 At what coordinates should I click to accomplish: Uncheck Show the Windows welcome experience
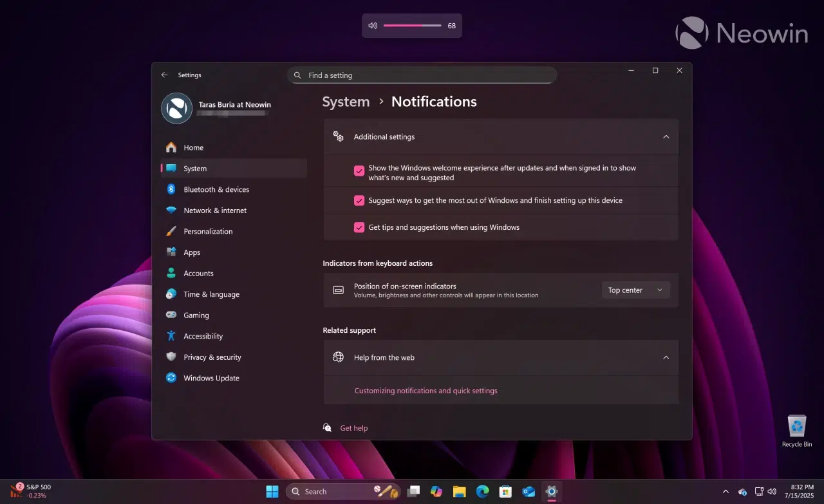click(x=359, y=171)
